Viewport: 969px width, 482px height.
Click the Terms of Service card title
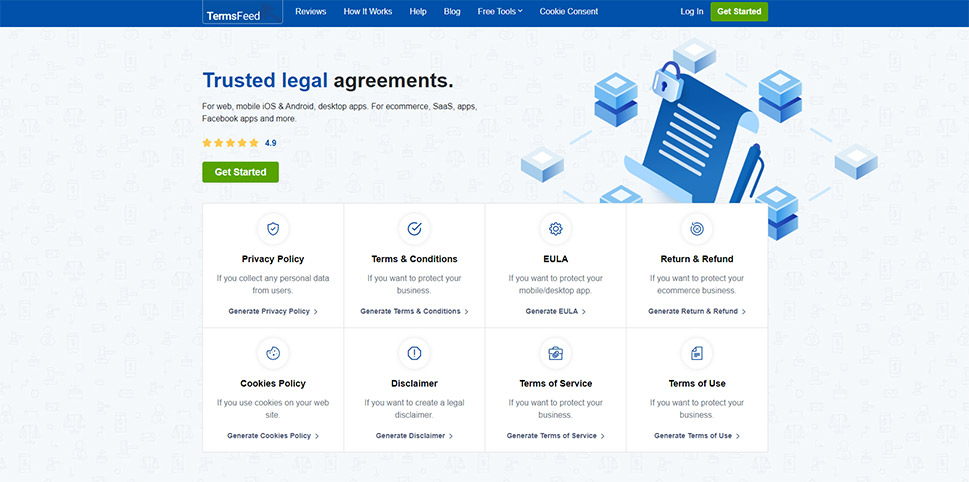556,383
